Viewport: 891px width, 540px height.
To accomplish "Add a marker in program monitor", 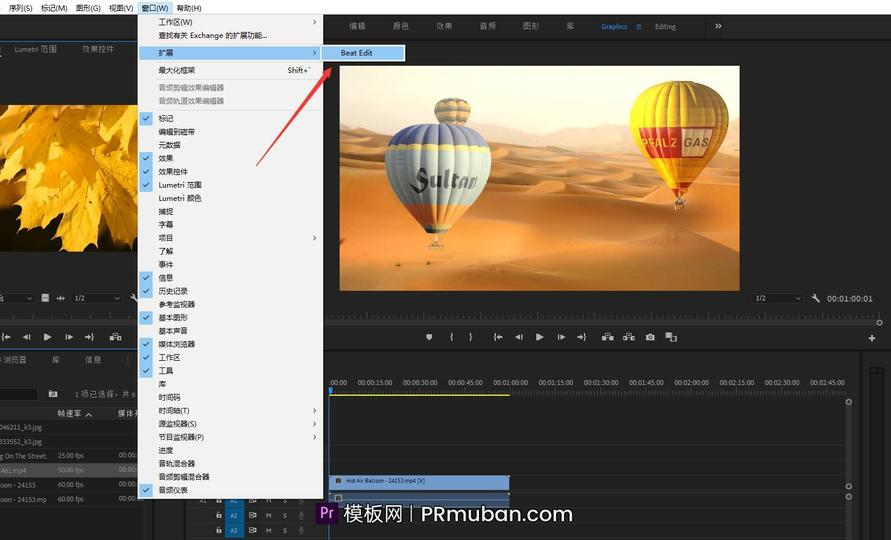I will coord(429,337).
